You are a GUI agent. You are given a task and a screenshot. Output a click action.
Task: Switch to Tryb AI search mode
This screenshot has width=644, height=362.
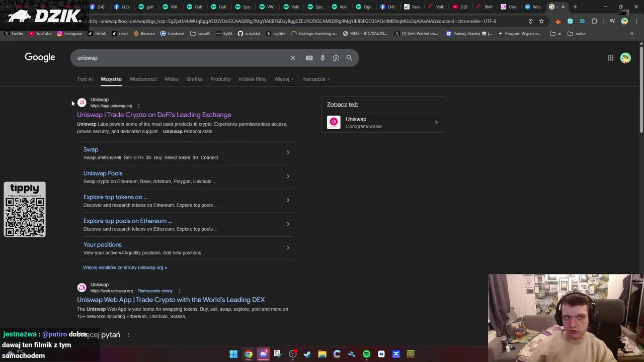pyautogui.click(x=85, y=79)
